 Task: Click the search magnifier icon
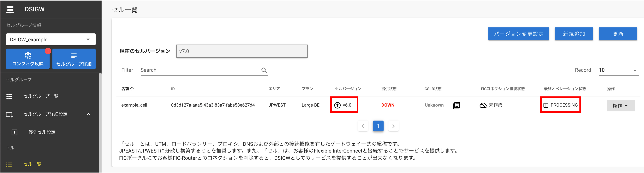(264, 70)
